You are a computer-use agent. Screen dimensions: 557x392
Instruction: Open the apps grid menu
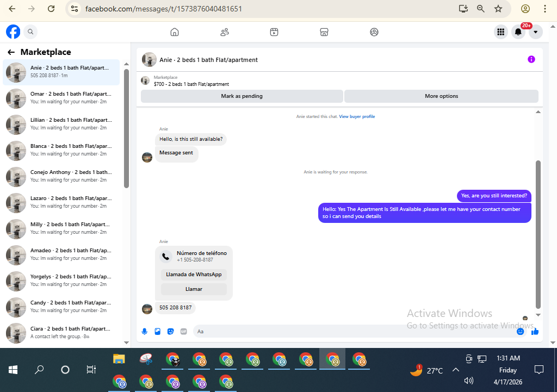click(501, 32)
